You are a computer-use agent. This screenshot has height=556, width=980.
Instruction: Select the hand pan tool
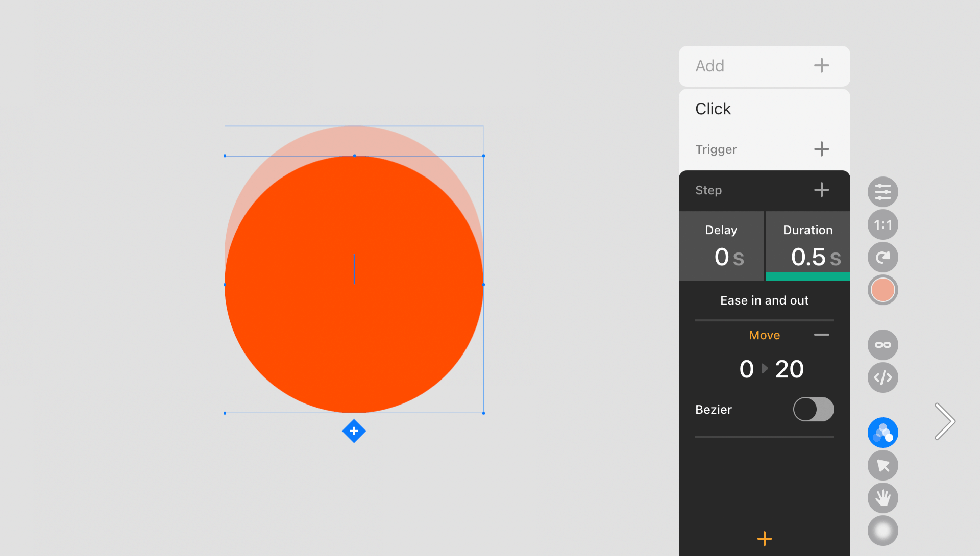click(x=883, y=498)
